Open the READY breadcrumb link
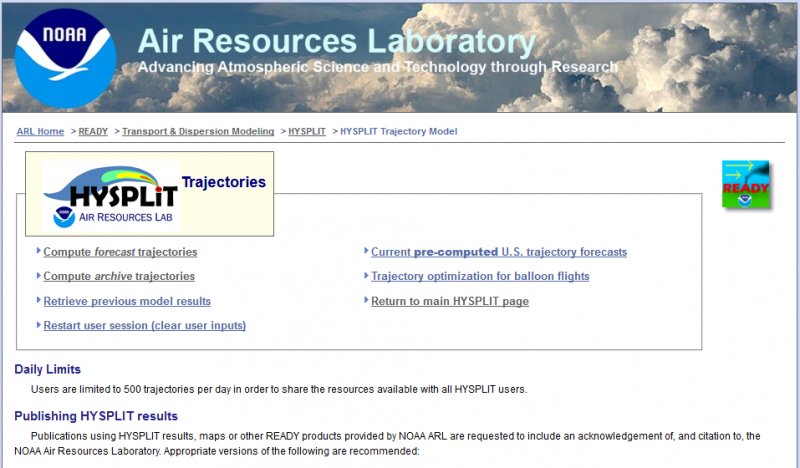The width and height of the screenshot is (800, 468). click(93, 131)
